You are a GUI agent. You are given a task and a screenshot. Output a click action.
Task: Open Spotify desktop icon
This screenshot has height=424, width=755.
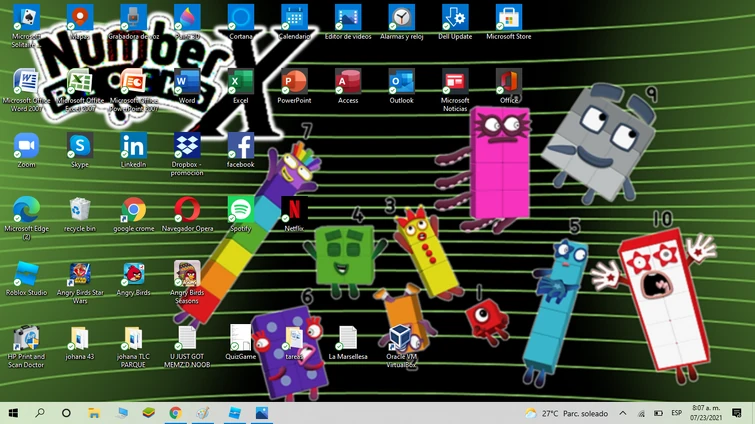click(x=240, y=210)
